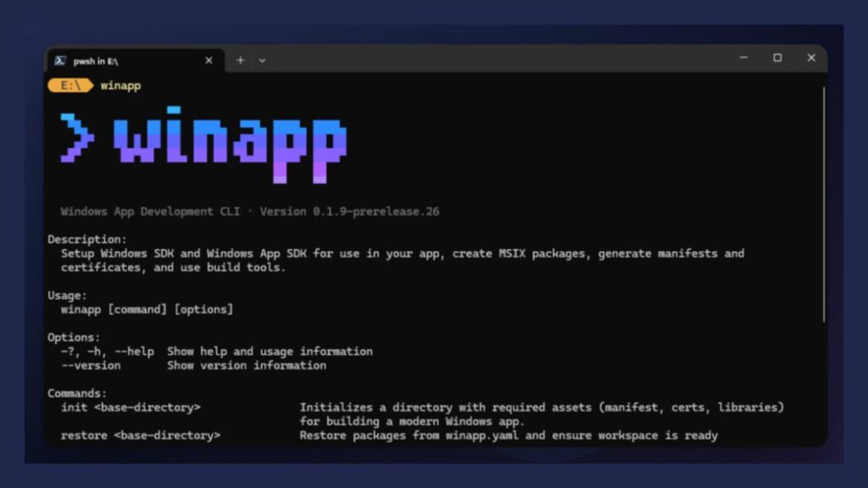Click the restore <base-directory> command line
This screenshot has width=868, height=488.
(x=141, y=435)
